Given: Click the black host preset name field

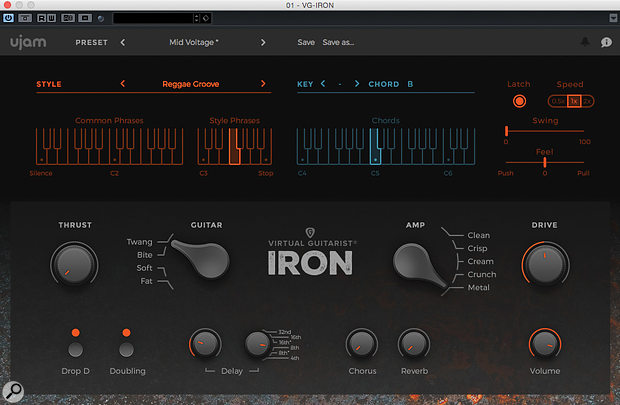Looking at the screenshot, I should pyautogui.click(x=153, y=18).
